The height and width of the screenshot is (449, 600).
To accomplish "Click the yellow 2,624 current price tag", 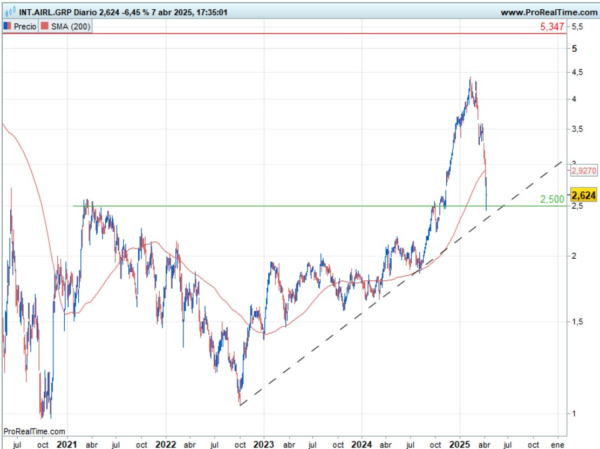I will pos(583,194).
